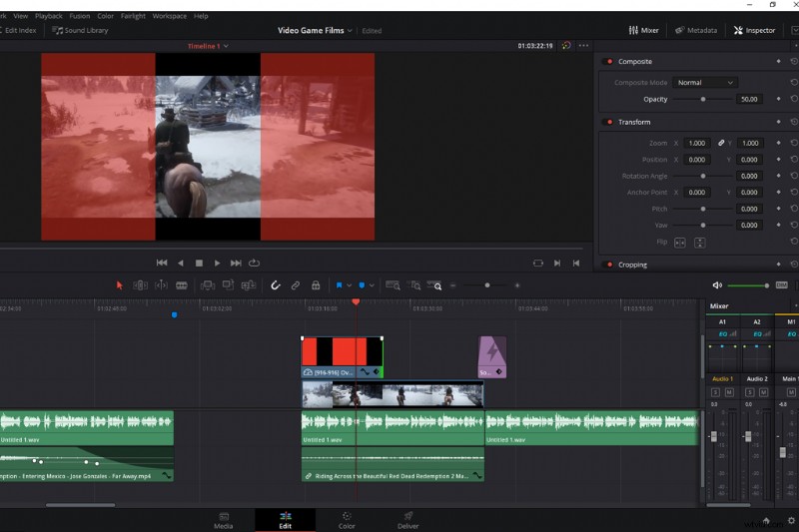This screenshot has height=532, width=799.
Task: Click the speaker volume icon
Action: coord(717,285)
